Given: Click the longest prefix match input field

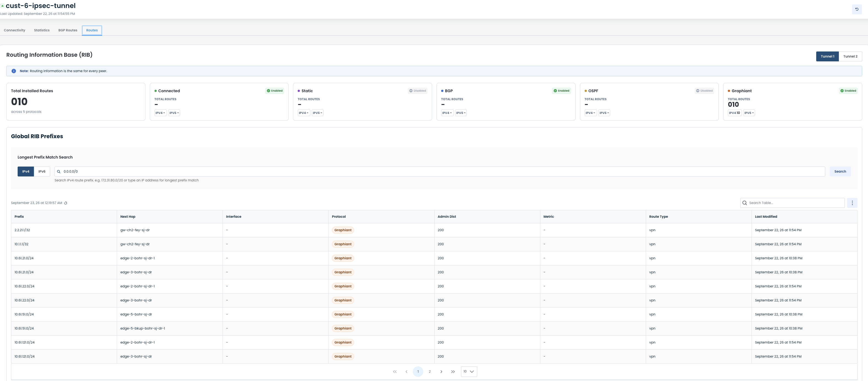Looking at the screenshot, I should (440, 172).
